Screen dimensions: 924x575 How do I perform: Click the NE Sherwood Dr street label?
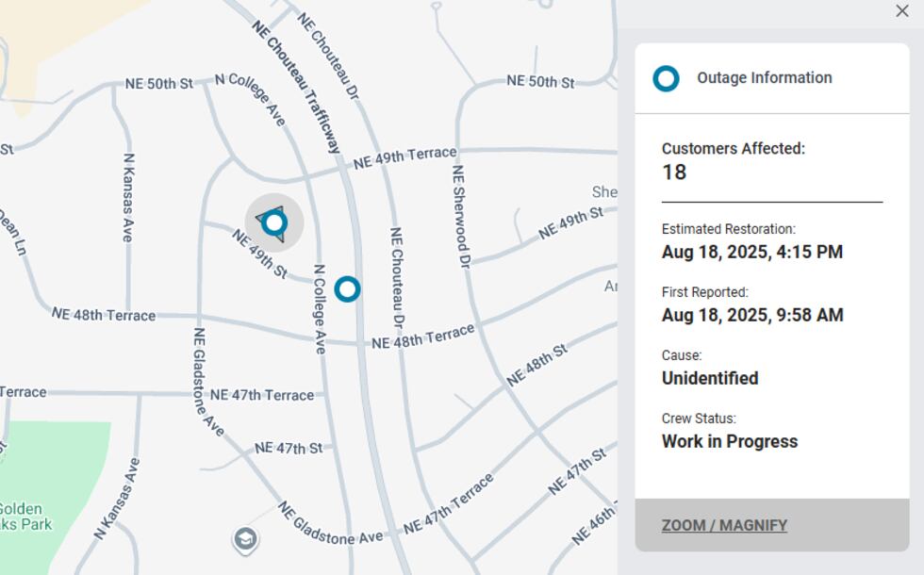point(461,218)
